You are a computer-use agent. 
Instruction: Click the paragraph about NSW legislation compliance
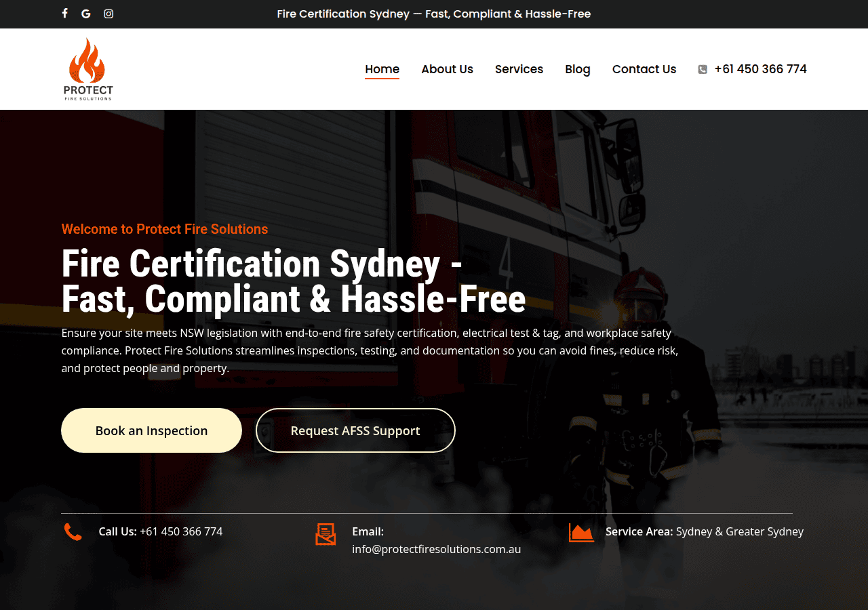(x=370, y=351)
